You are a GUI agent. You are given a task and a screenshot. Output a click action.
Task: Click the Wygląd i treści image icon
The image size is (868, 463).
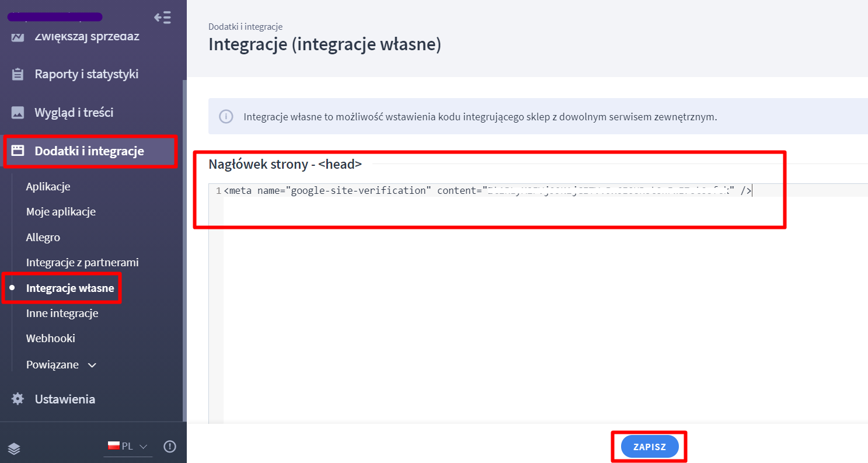click(x=18, y=113)
